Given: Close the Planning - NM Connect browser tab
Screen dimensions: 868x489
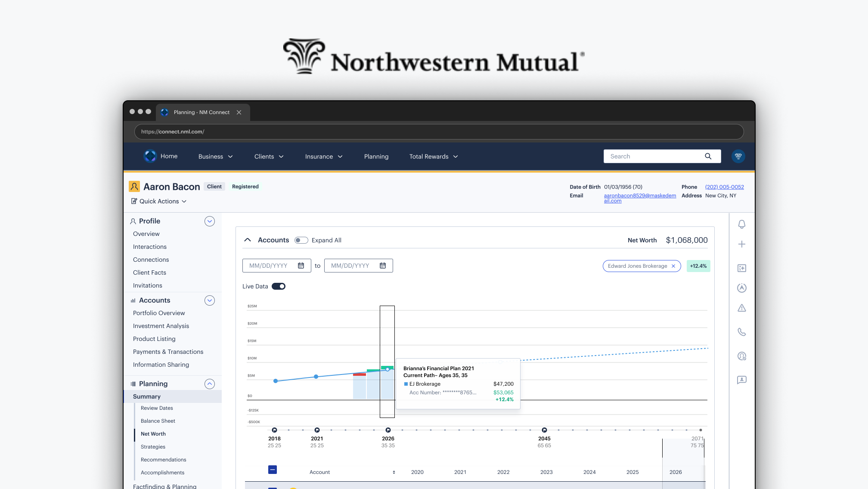Looking at the screenshot, I should [239, 112].
